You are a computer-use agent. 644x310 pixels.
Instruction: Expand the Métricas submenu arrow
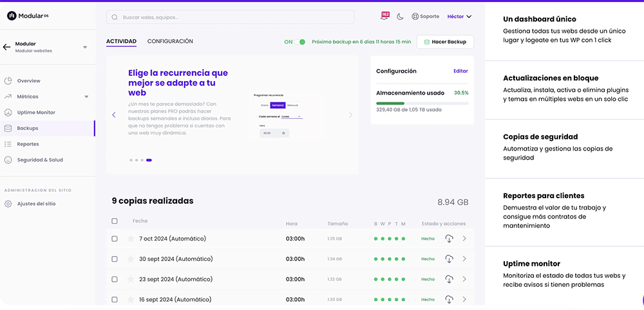coord(86,96)
